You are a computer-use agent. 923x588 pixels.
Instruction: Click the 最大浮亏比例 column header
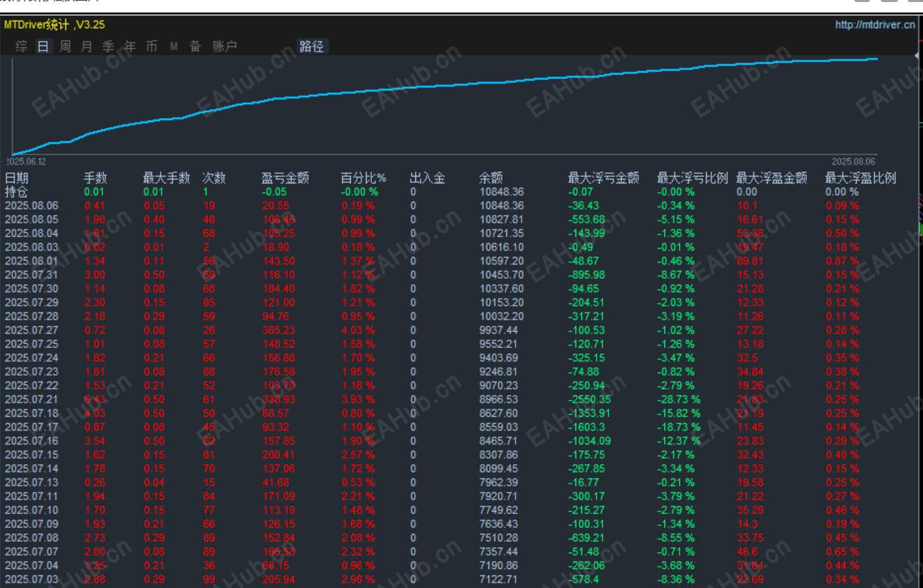point(692,178)
